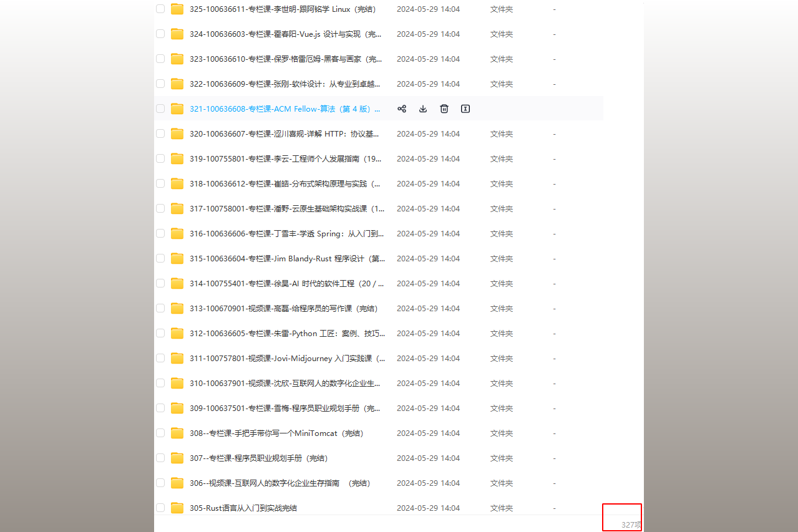The image size is (798, 532).
Task: Open folder 315 Jim Blandy Rust 程序设计
Action: point(288,258)
